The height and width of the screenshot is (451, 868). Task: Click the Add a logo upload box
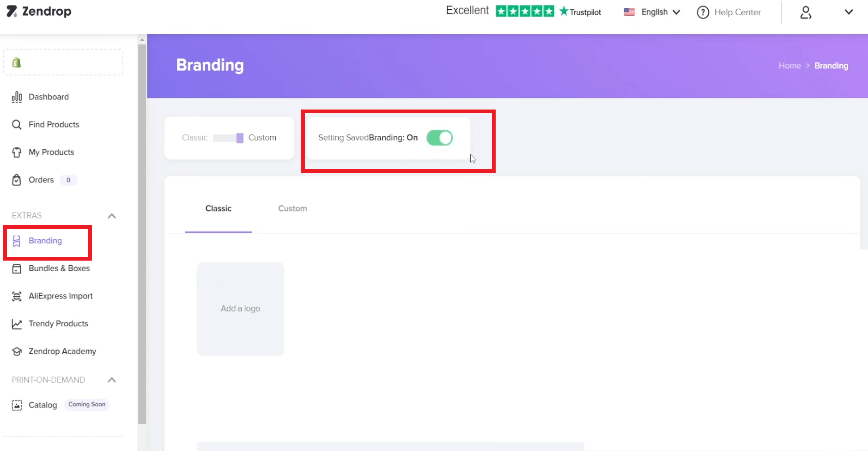click(x=240, y=309)
